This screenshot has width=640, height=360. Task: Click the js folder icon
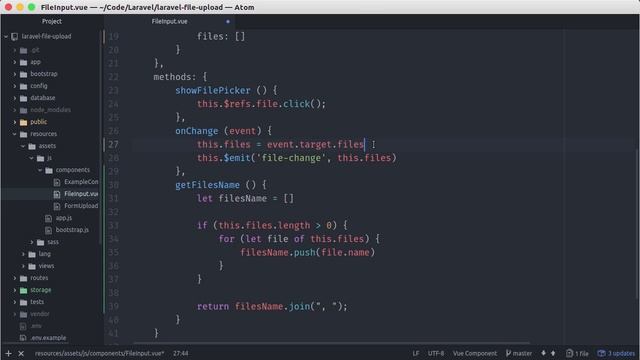click(40, 158)
